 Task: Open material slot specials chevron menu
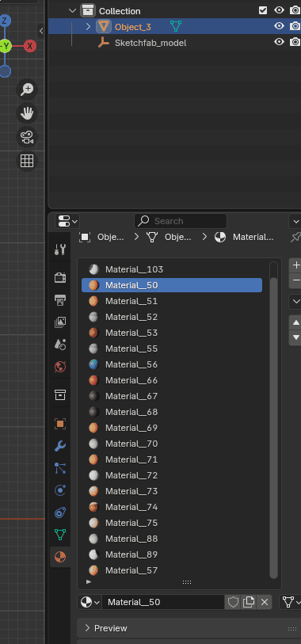tap(295, 301)
